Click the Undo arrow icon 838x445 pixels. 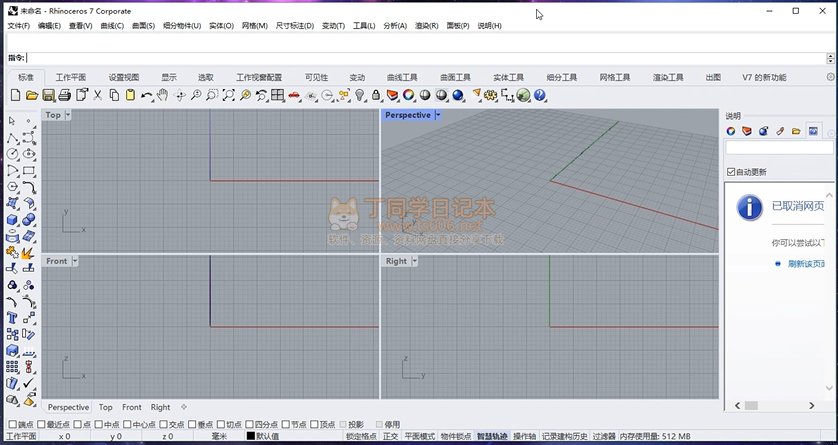pyautogui.click(x=147, y=95)
